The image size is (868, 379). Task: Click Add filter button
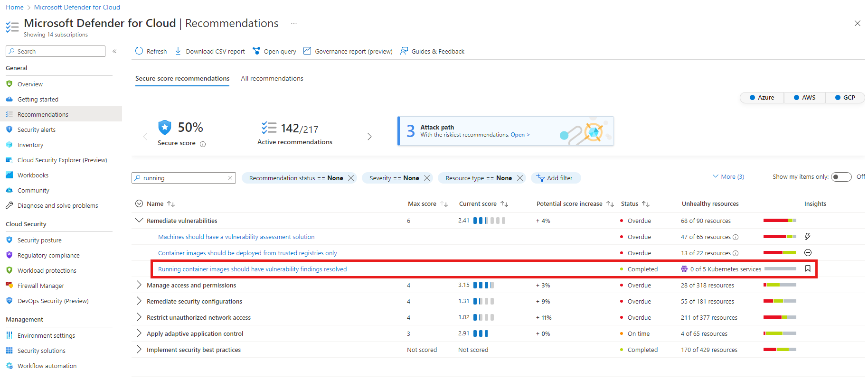[x=556, y=178]
